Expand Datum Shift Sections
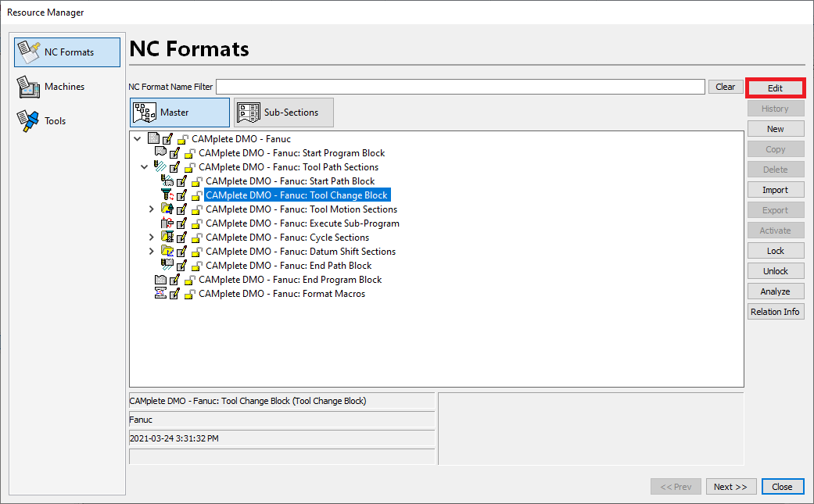 tap(151, 251)
